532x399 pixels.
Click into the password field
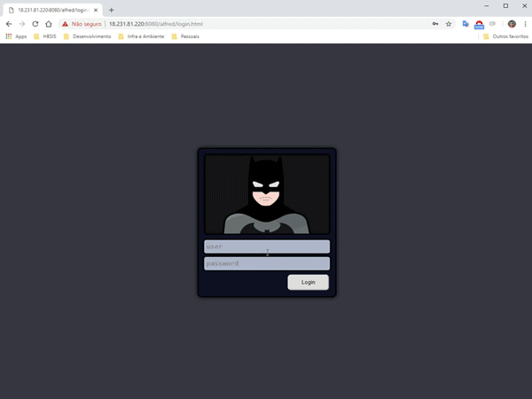pos(267,263)
